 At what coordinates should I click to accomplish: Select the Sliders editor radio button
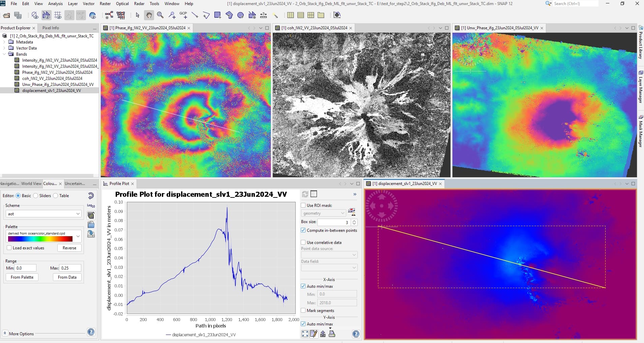pyautogui.click(x=36, y=196)
